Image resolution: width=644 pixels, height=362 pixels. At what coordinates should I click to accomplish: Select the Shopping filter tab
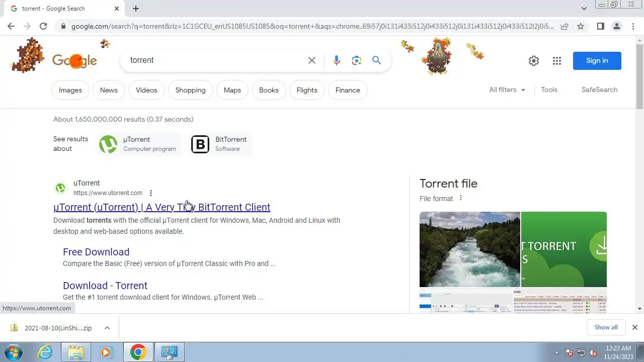190,90
